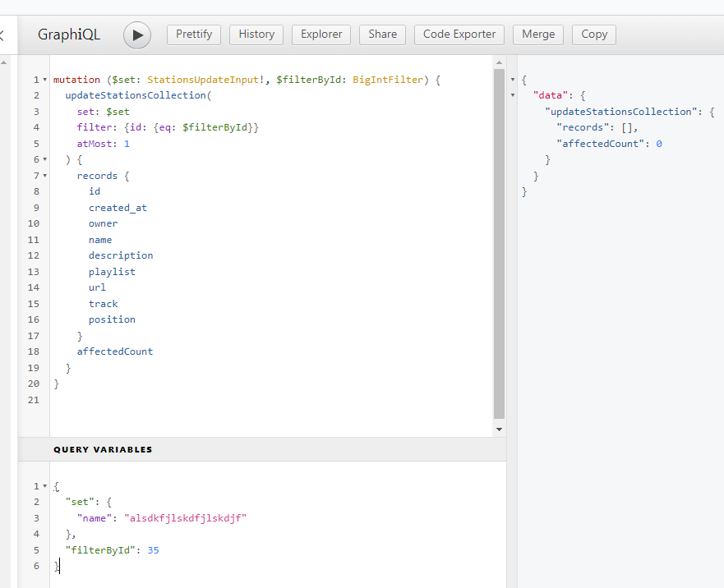The image size is (724, 588).
Task: Click the GraphiQL title logo
Action: [x=69, y=34]
